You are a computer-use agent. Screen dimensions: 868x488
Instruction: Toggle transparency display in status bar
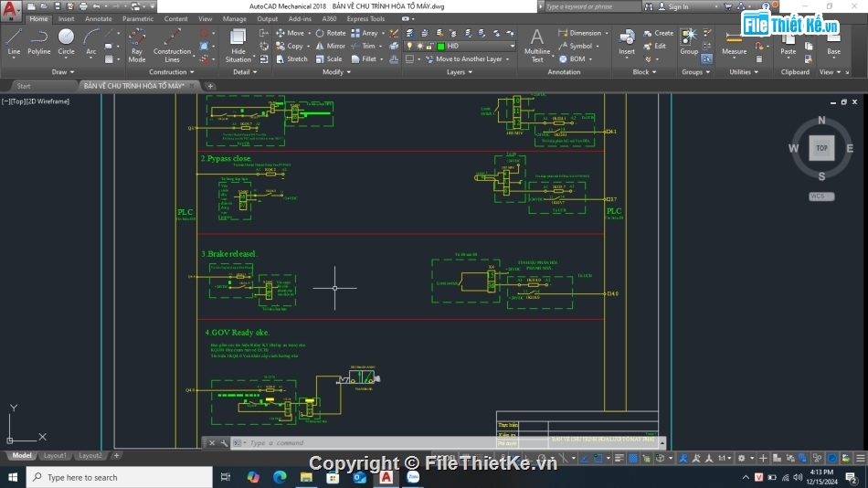pos(633,458)
